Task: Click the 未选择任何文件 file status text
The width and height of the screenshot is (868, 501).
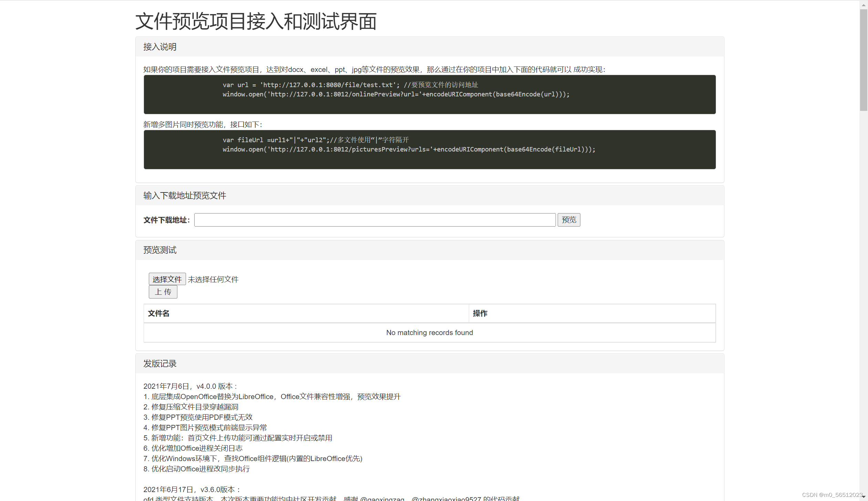Action: (x=213, y=279)
